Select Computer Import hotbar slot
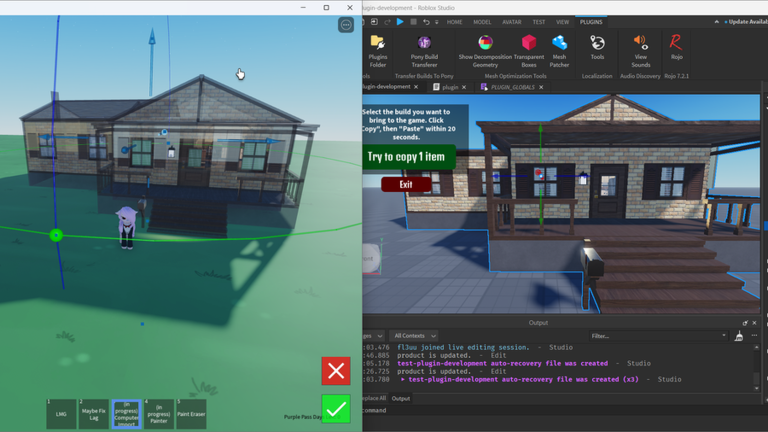The image size is (768, 432). point(126,414)
